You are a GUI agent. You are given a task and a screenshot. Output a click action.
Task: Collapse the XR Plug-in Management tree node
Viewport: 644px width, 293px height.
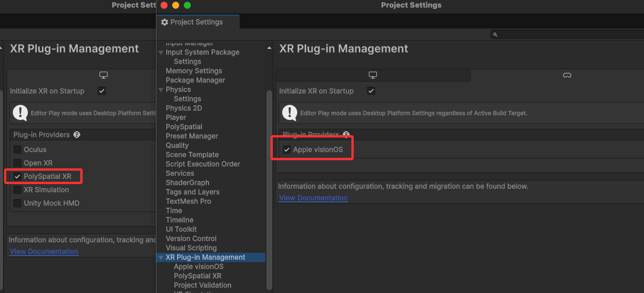point(161,257)
